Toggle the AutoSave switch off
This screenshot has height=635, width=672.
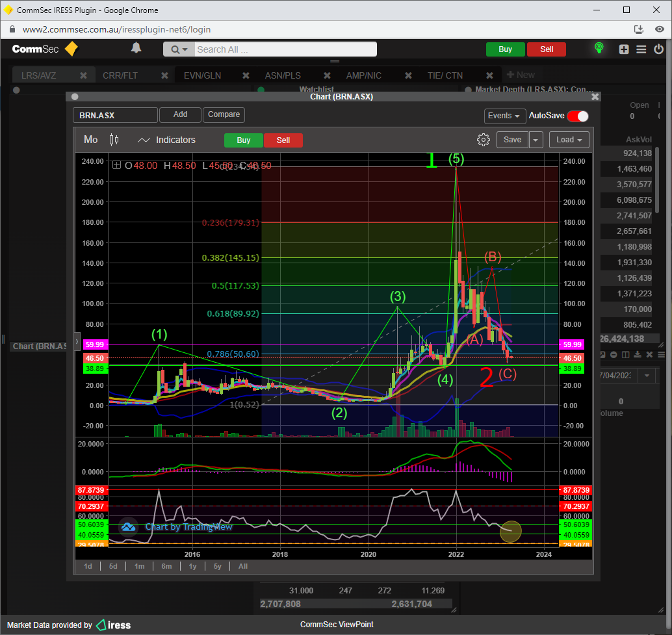click(577, 116)
